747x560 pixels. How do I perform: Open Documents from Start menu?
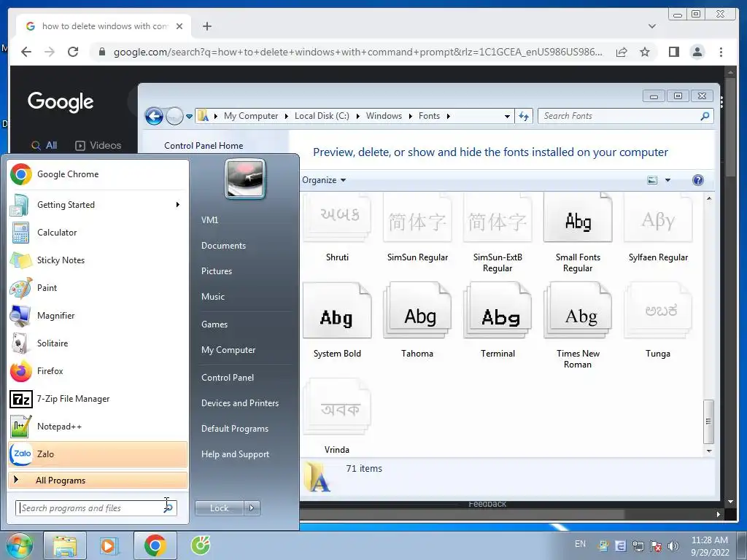point(223,246)
